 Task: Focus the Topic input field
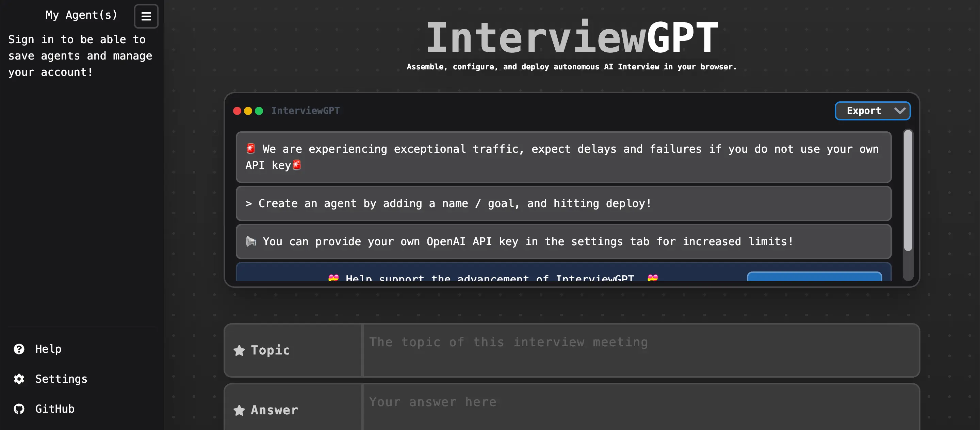(x=641, y=350)
